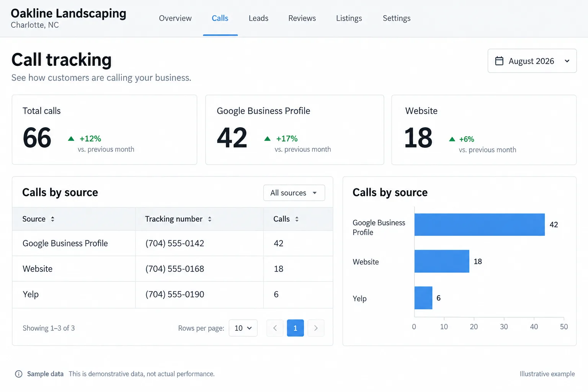
Task: Open the Rows per page dropdown
Action: click(243, 328)
